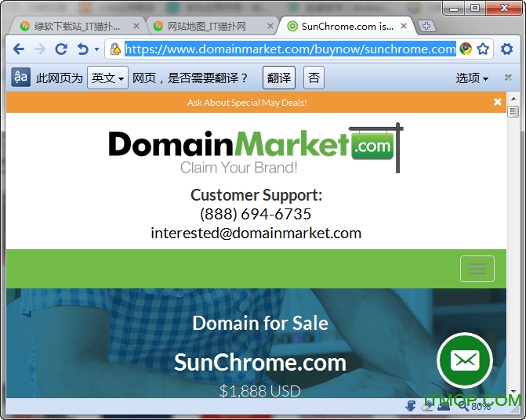Click the translate bar language icon

coord(21,78)
